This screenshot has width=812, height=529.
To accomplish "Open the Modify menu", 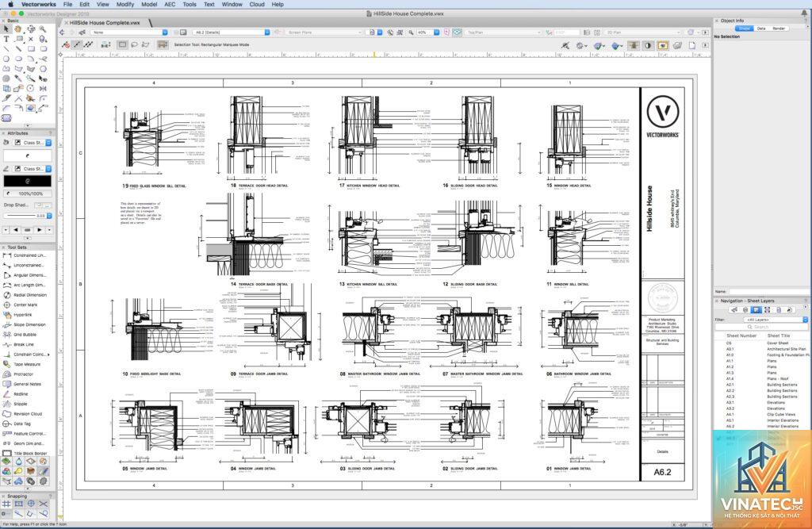I will [124, 4].
